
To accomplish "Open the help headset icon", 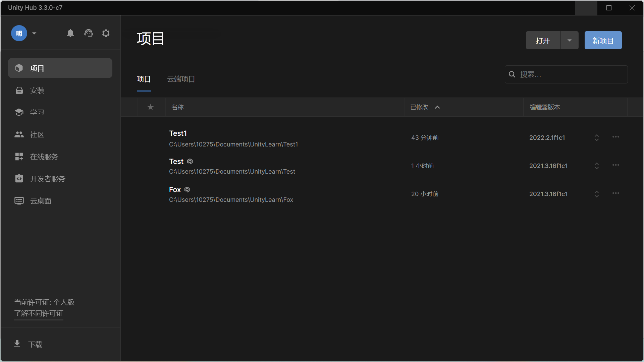I will 88,33.
